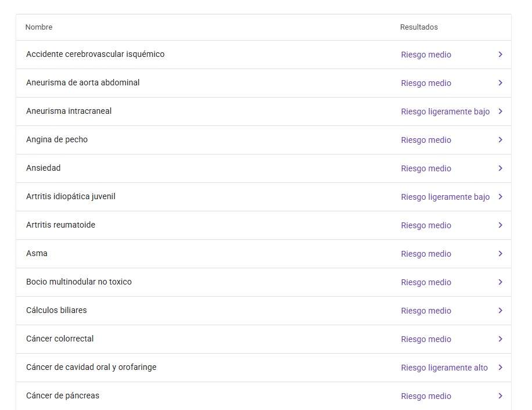Expand Cálculos biliares details with its chevron
The width and height of the screenshot is (532, 410).
(x=500, y=311)
